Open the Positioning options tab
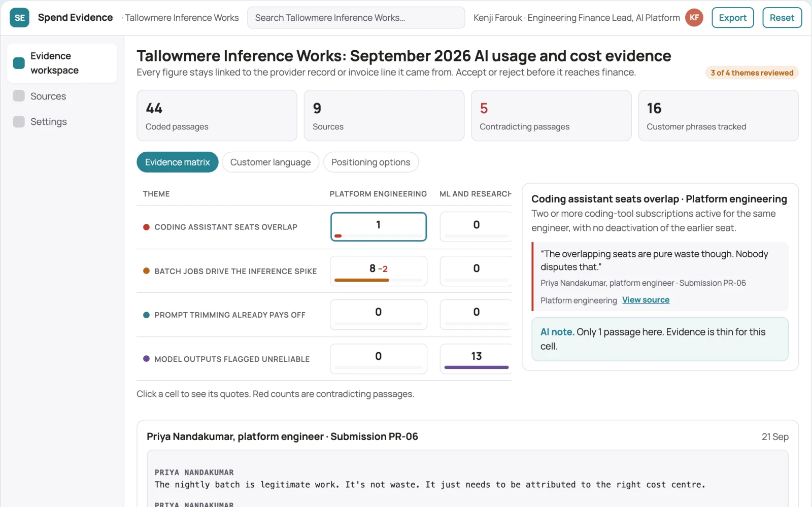 tap(370, 162)
